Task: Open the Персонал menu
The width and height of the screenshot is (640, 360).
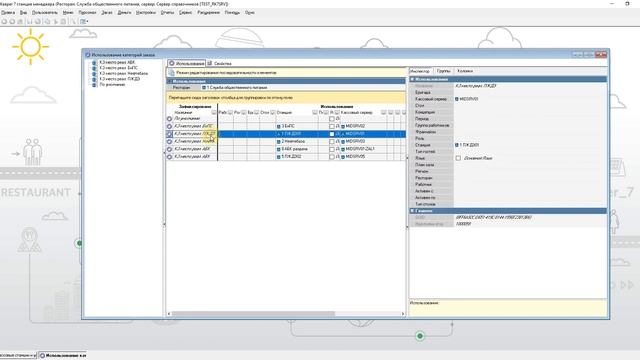Action: tap(87, 13)
